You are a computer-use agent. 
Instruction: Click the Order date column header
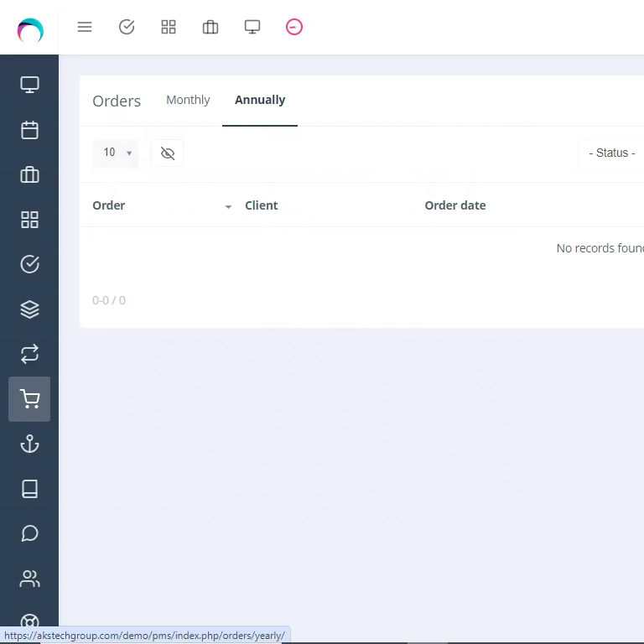coord(455,205)
